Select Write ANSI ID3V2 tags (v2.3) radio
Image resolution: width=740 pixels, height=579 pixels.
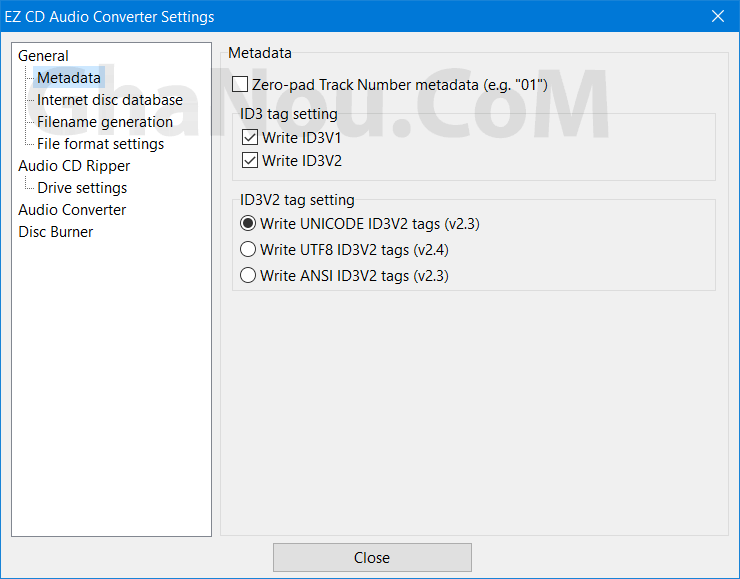pos(248,275)
